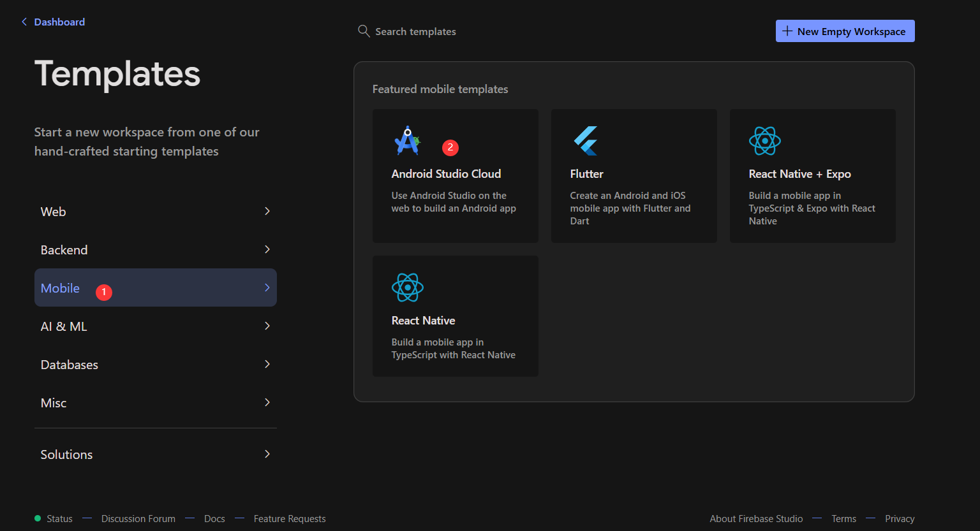Select the AI & ML category
The height and width of the screenshot is (531, 980).
click(x=64, y=326)
